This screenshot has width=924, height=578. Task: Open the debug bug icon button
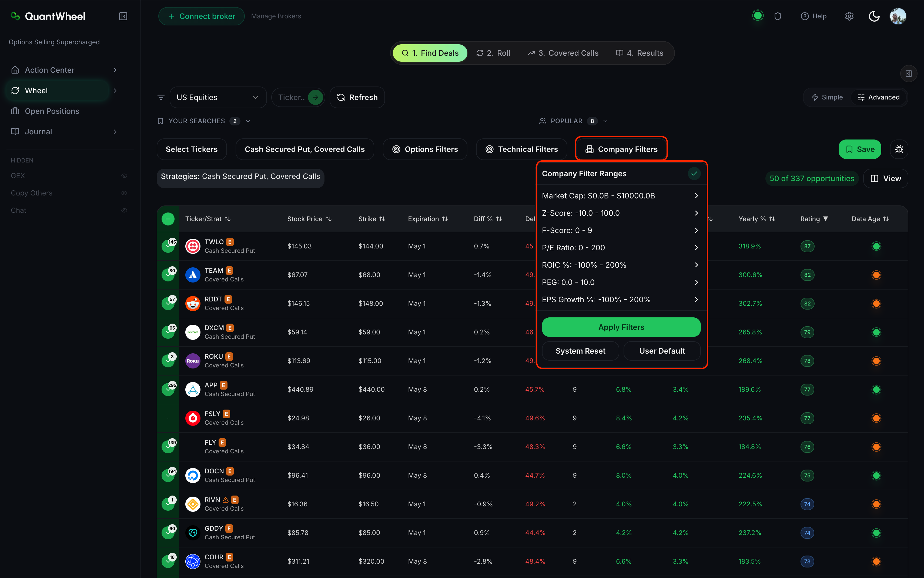pos(899,149)
